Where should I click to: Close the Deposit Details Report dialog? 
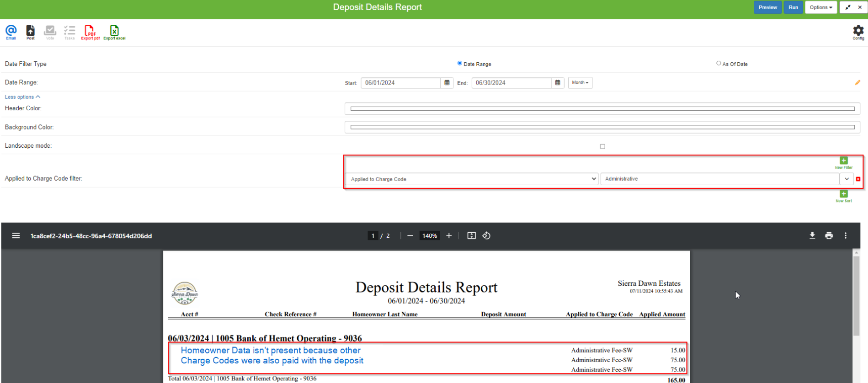point(860,7)
